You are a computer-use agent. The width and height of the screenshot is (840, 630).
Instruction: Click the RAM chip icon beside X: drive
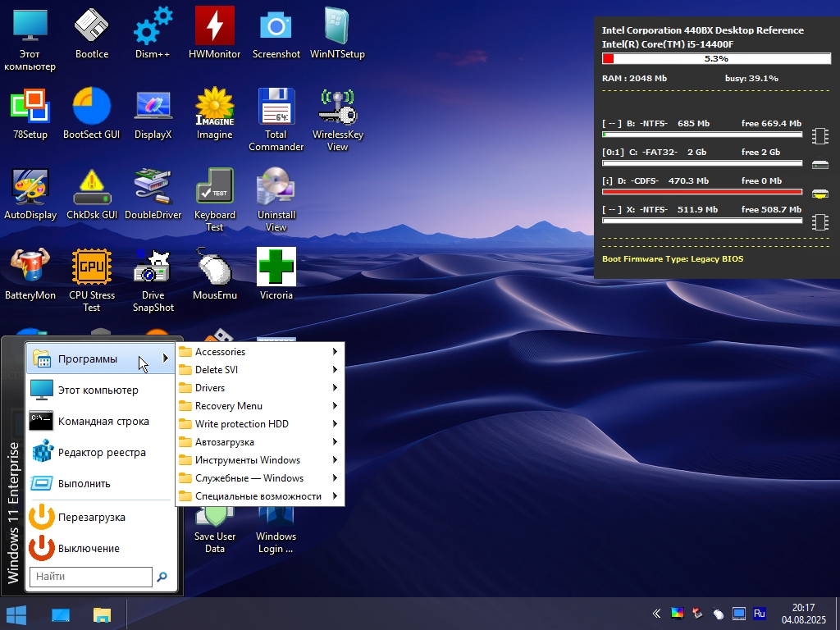[x=820, y=221]
